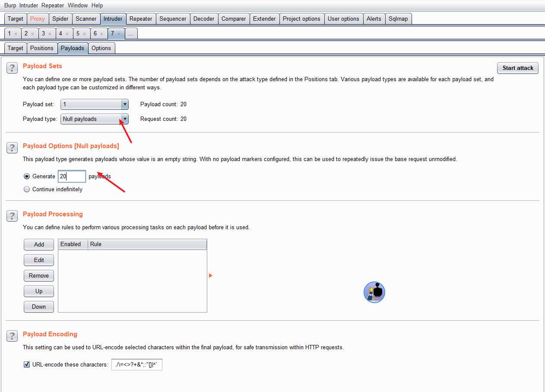Image resolution: width=545 pixels, height=392 pixels.
Task: Move rule Up button
Action: pyautogui.click(x=39, y=291)
